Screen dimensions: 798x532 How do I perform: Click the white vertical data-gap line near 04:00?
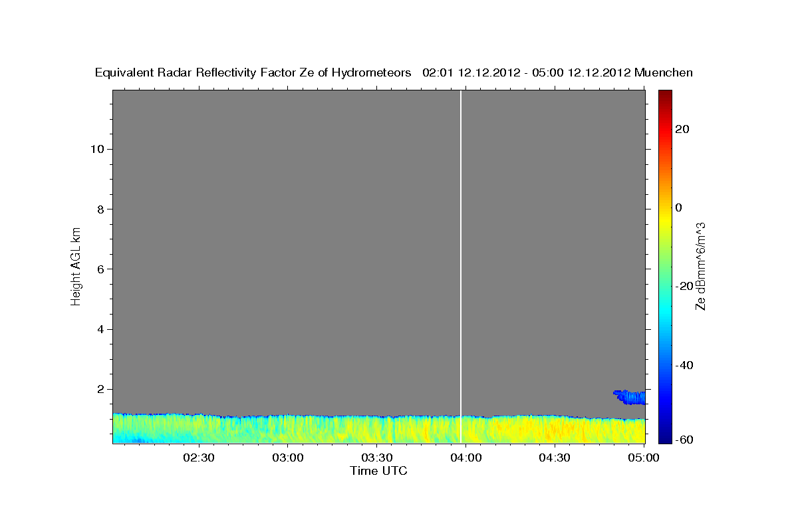coord(461,266)
